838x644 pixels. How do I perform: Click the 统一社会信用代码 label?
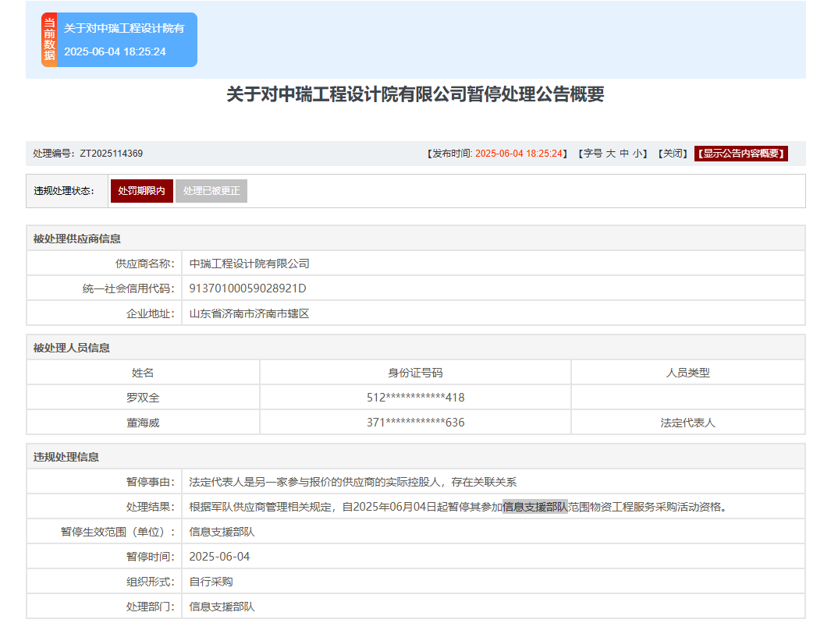(128, 289)
